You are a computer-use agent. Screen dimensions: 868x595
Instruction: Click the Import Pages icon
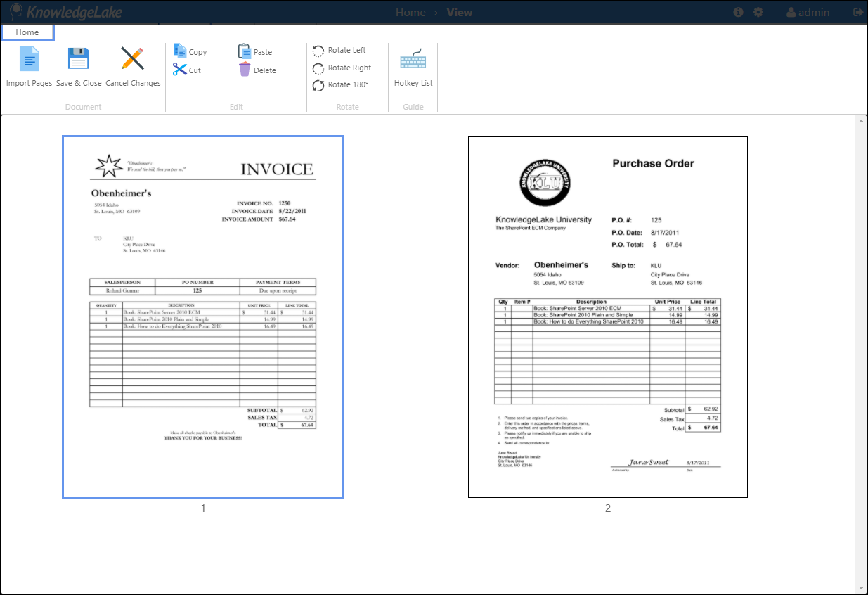pyautogui.click(x=29, y=58)
